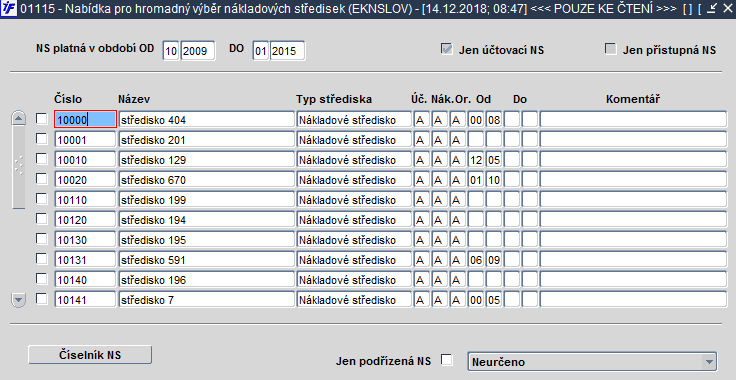Tick the checkbox for středisko 670
Screen dimensions: 736x380
42,179
